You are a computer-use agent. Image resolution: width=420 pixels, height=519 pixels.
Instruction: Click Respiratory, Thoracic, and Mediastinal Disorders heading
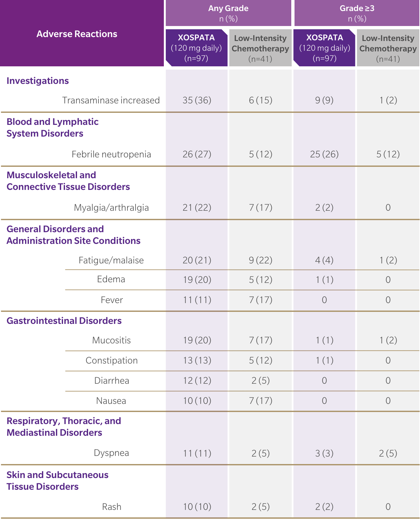click(64, 427)
